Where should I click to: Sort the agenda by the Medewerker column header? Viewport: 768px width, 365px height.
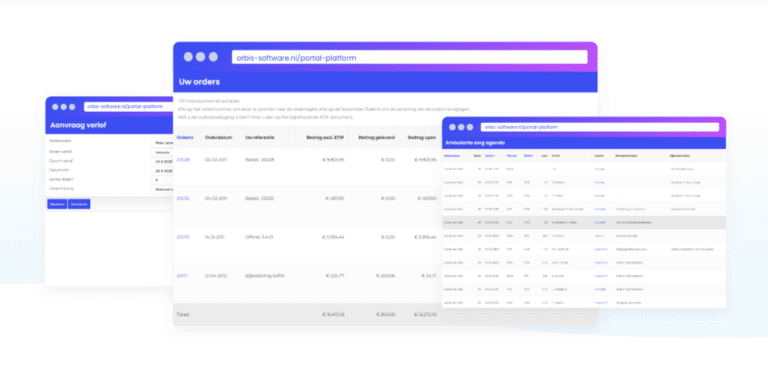pos(451,155)
